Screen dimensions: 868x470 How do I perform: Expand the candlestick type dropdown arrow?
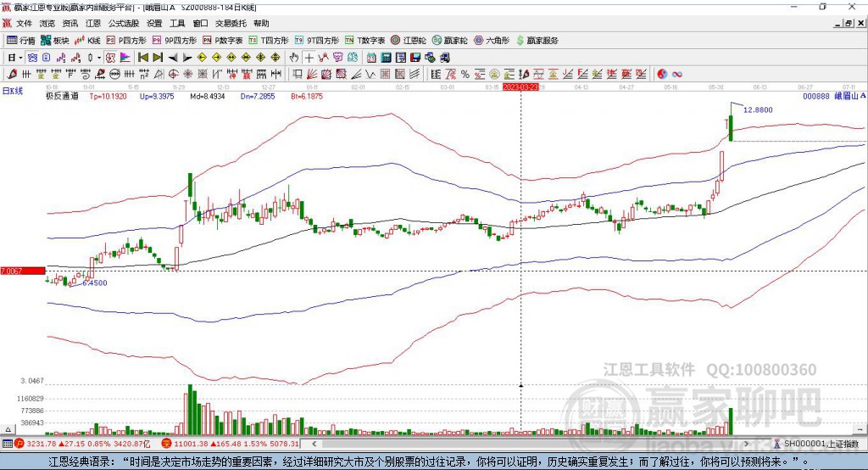coord(99,58)
